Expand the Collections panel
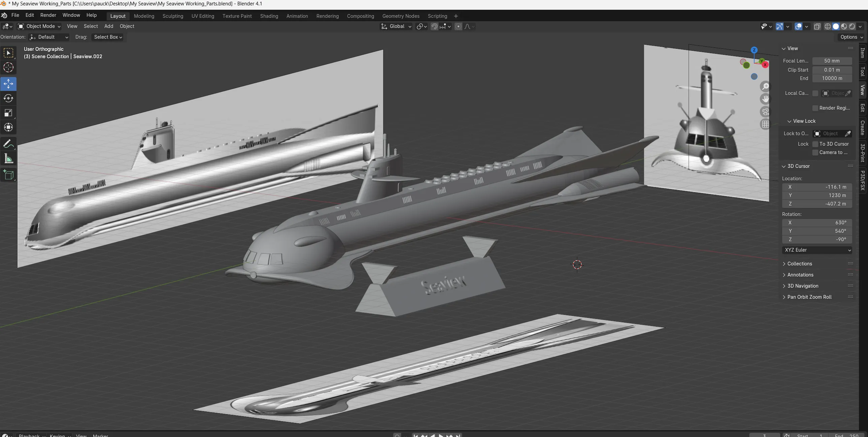868x437 pixels. [799, 264]
